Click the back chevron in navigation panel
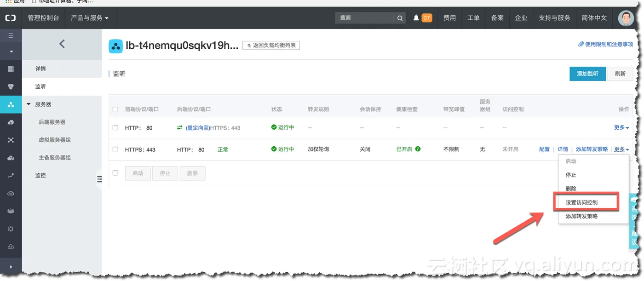Image resolution: width=644 pixels, height=281 pixels. (62, 44)
